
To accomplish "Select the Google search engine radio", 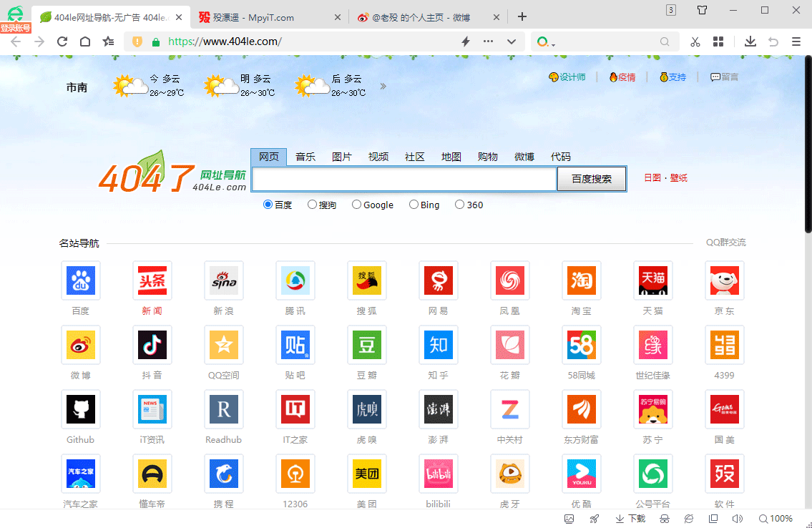I will click(356, 205).
